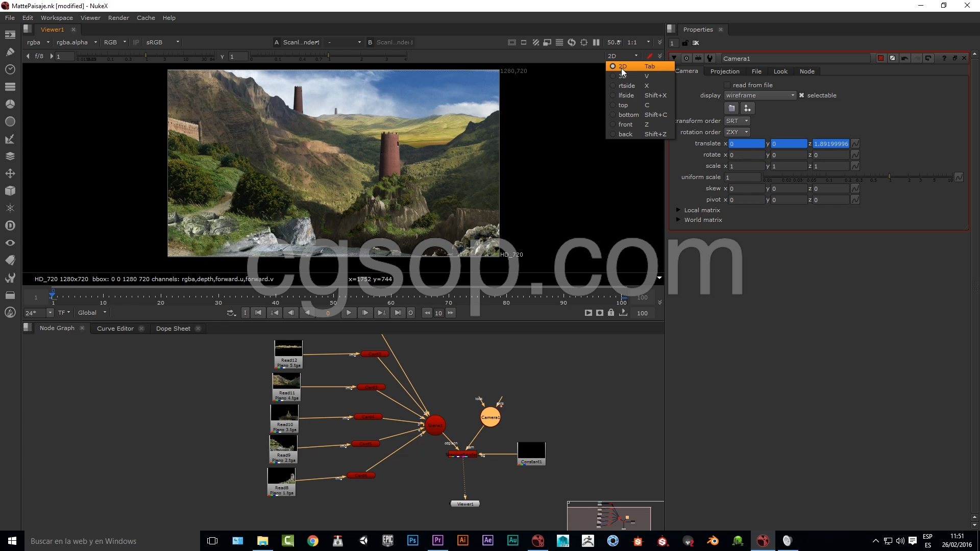The image size is (980, 551).
Task: Click the viewer pause icon
Action: pos(596,42)
